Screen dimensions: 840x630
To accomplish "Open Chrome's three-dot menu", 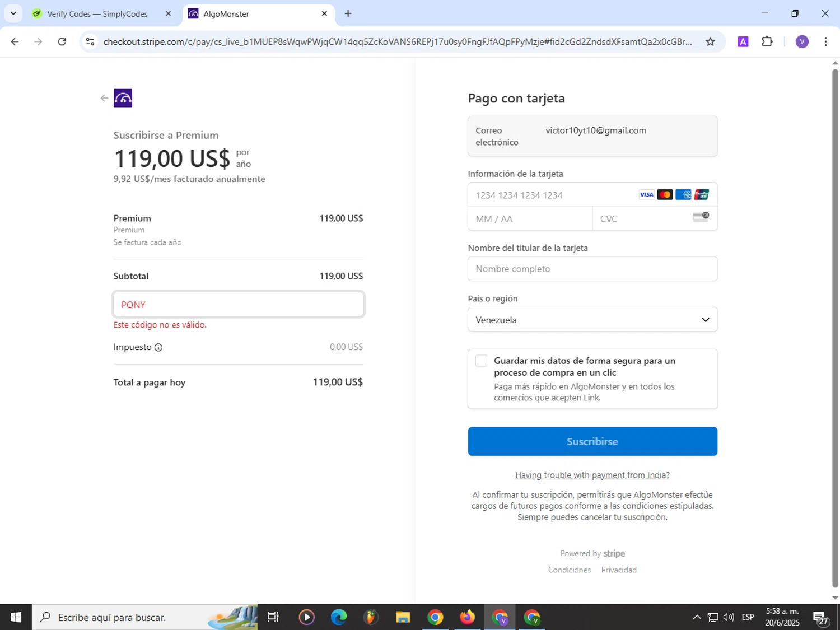I will coord(825,41).
